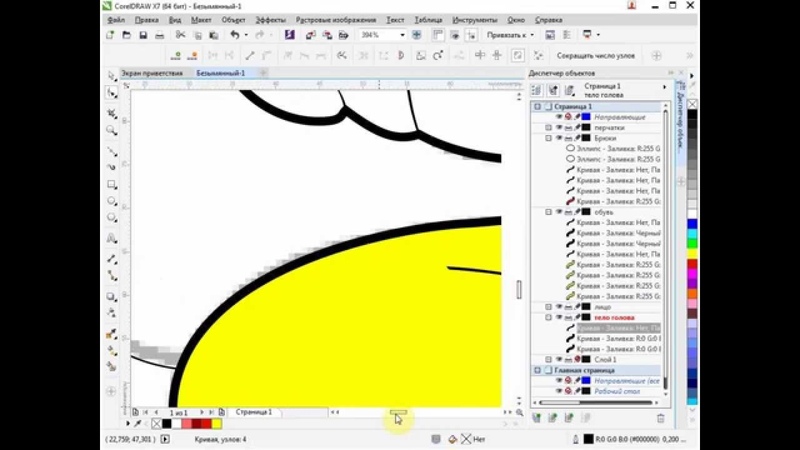Select the Freehand curve tool
The width and height of the screenshot is (800, 450).
pyautogui.click(x=112, y=152)
